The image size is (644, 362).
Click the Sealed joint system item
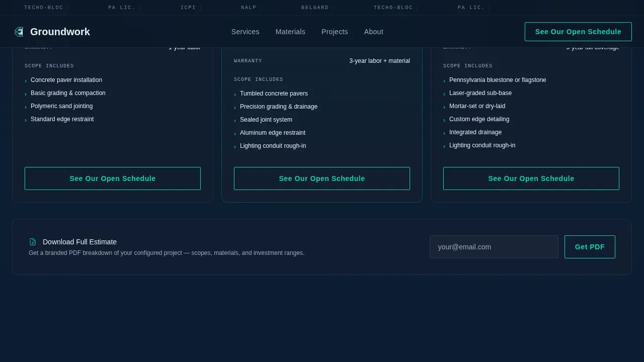[266, 120]
